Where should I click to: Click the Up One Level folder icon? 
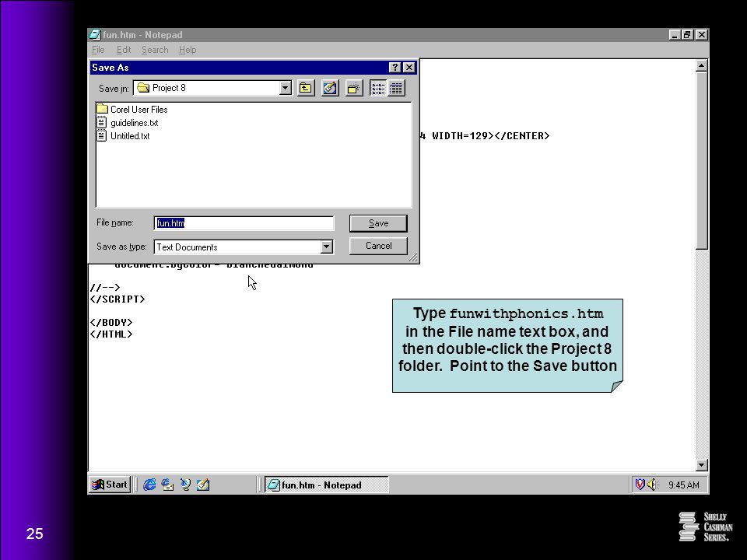[x=306, y=88]
